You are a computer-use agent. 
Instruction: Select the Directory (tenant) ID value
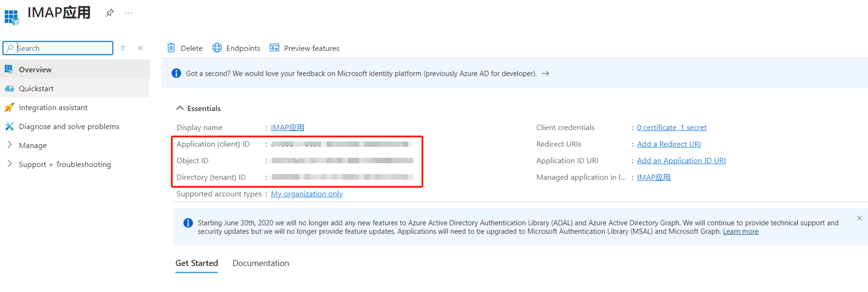pyautogui.click(x=342, y=177)
